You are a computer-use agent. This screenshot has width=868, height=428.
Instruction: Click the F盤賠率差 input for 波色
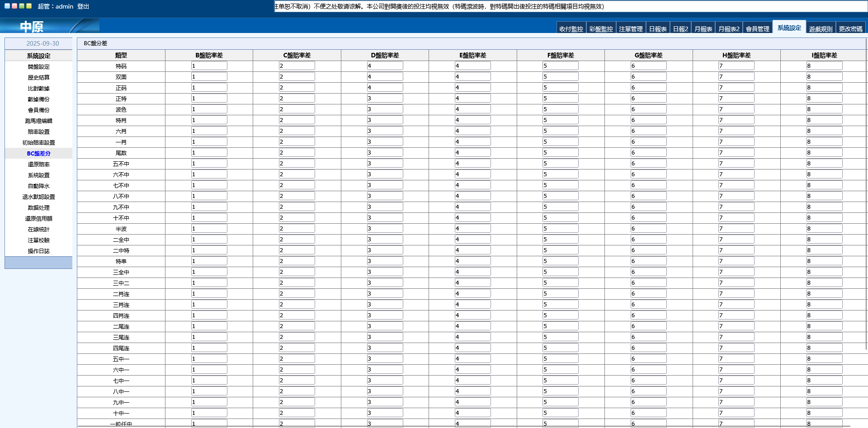(x=560, y=109)
